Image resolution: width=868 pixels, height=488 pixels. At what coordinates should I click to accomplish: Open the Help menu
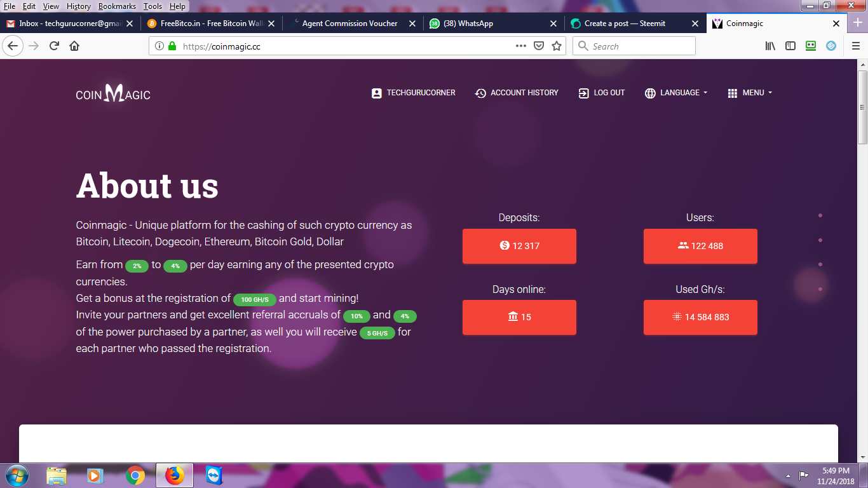click(177, 6)
